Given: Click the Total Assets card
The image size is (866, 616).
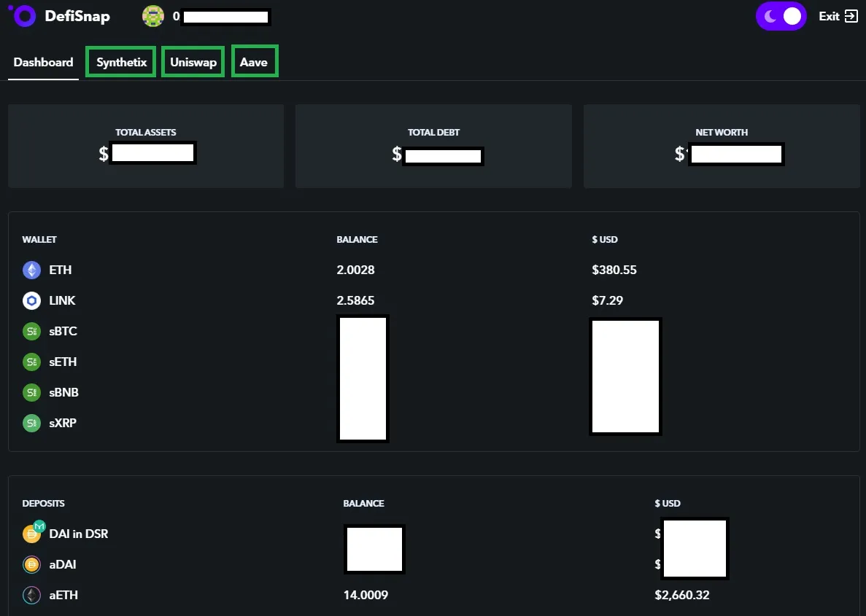Looking at the screenshot, I should pos(146,147).
